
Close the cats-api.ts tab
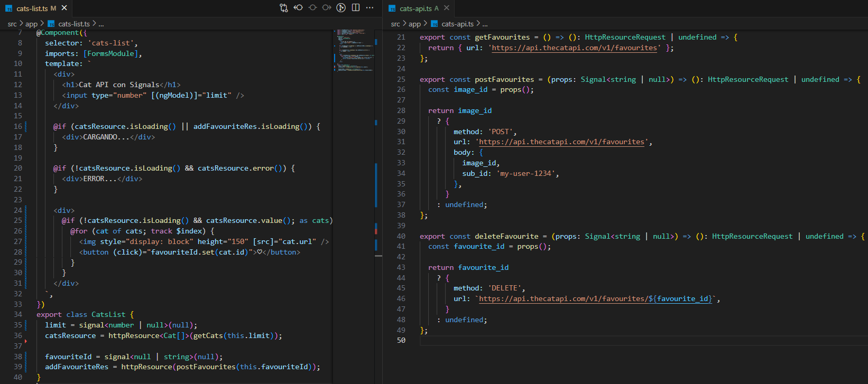447,8
